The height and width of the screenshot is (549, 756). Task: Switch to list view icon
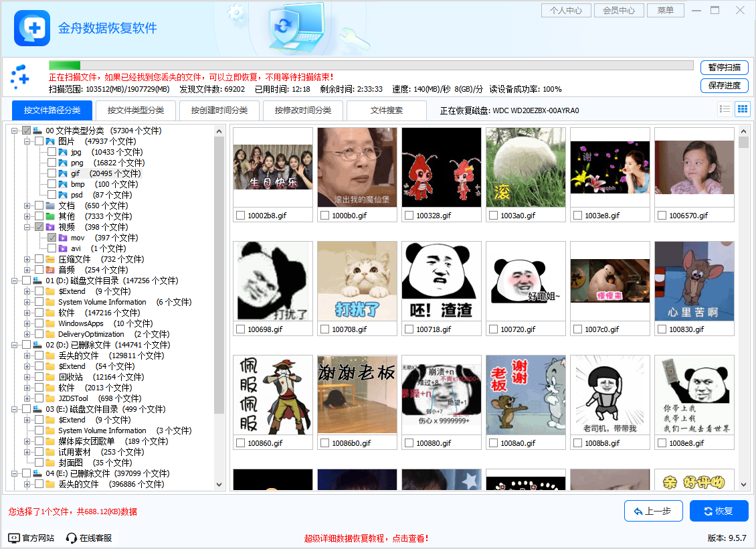725,110
